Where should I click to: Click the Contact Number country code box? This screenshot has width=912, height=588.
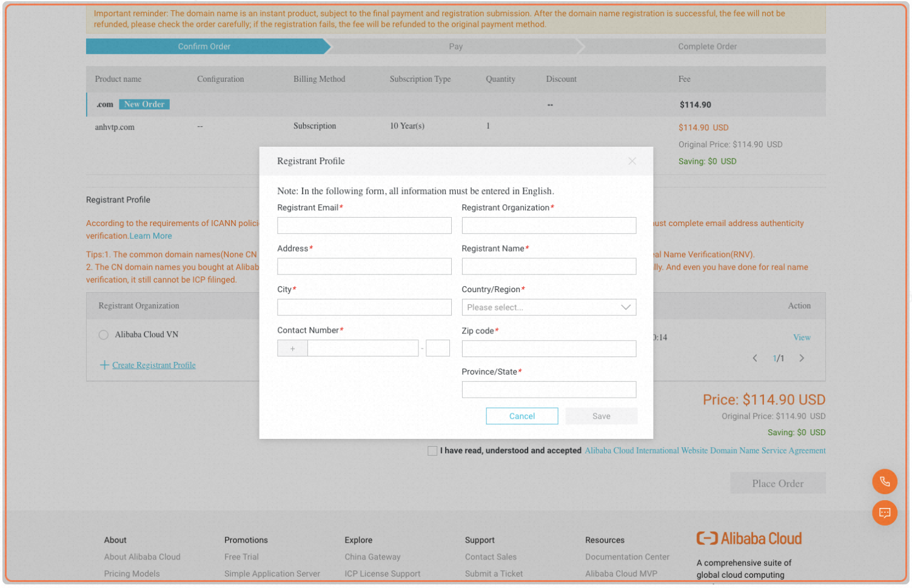click(292, 349)
